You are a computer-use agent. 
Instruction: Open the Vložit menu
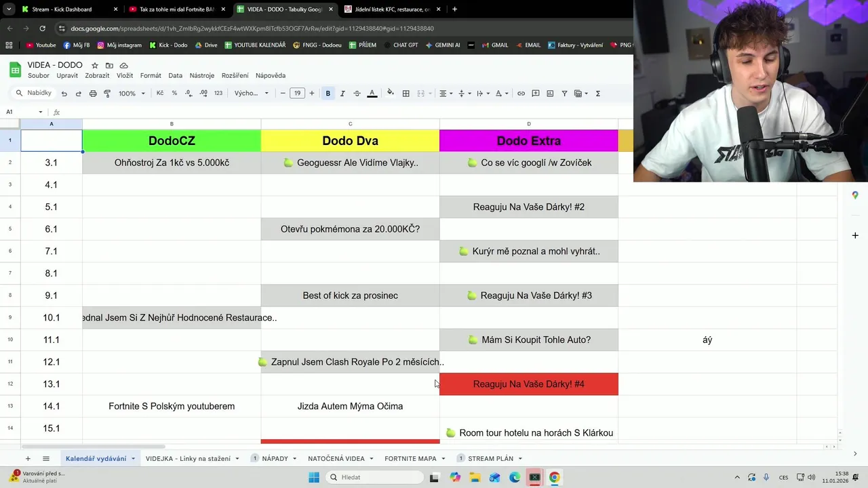coord(125,76)
